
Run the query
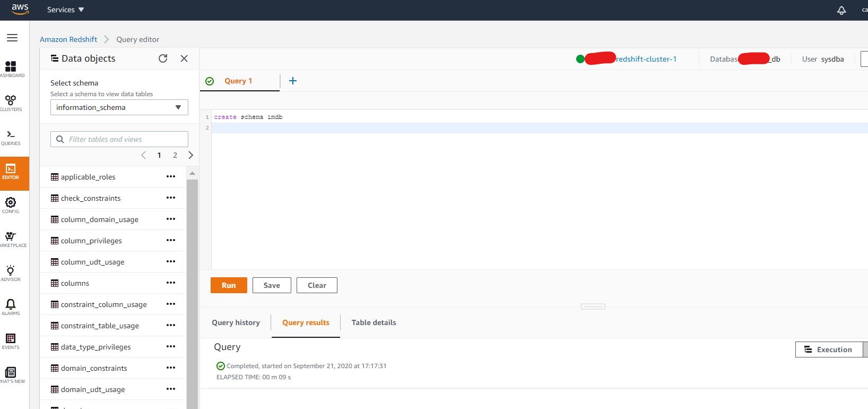coord(229,285)
